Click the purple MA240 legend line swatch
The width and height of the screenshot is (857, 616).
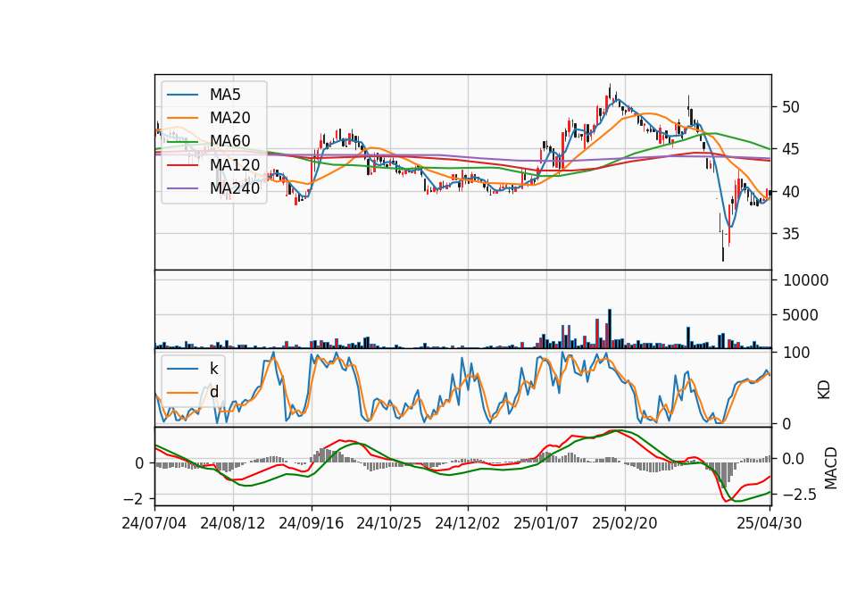click(x=182, y=188)
